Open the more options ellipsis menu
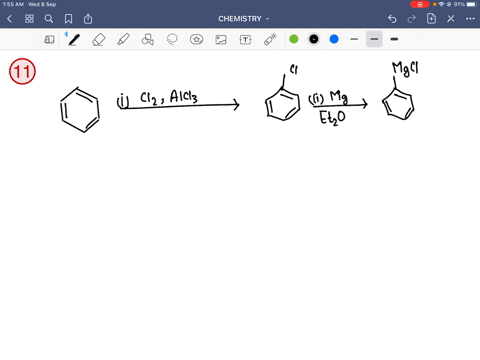Image resolution: width=480 pixels, height=360 pixels. click(x=470, y=19)
